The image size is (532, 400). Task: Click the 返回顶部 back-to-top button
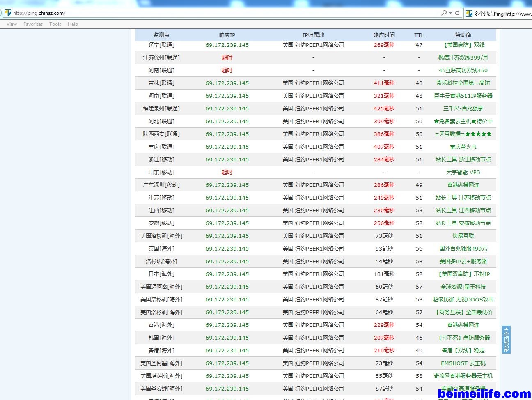[x=506, y=340]
